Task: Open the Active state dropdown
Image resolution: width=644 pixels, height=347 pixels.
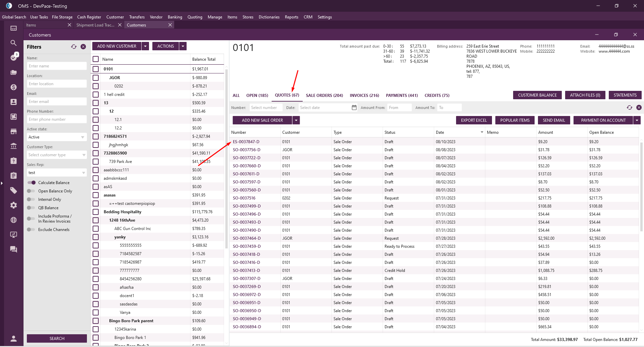Action: click(56, 137)
